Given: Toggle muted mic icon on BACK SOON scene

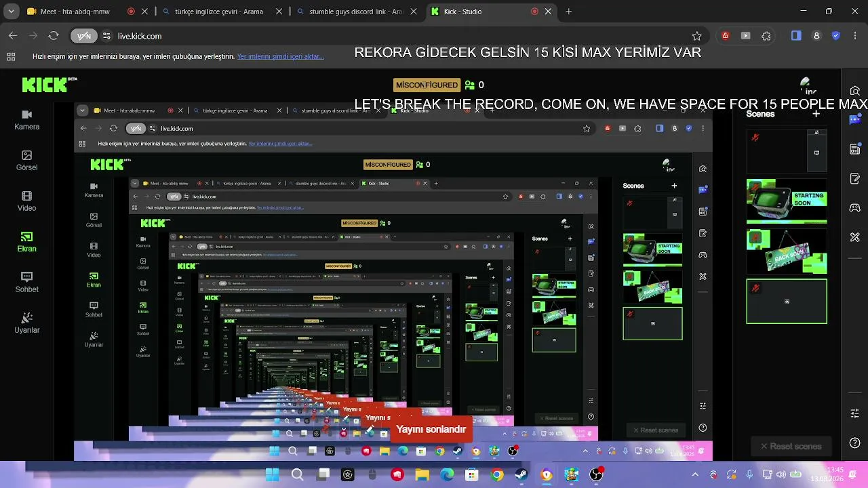Looking at the screenshot, I should 755,237.
